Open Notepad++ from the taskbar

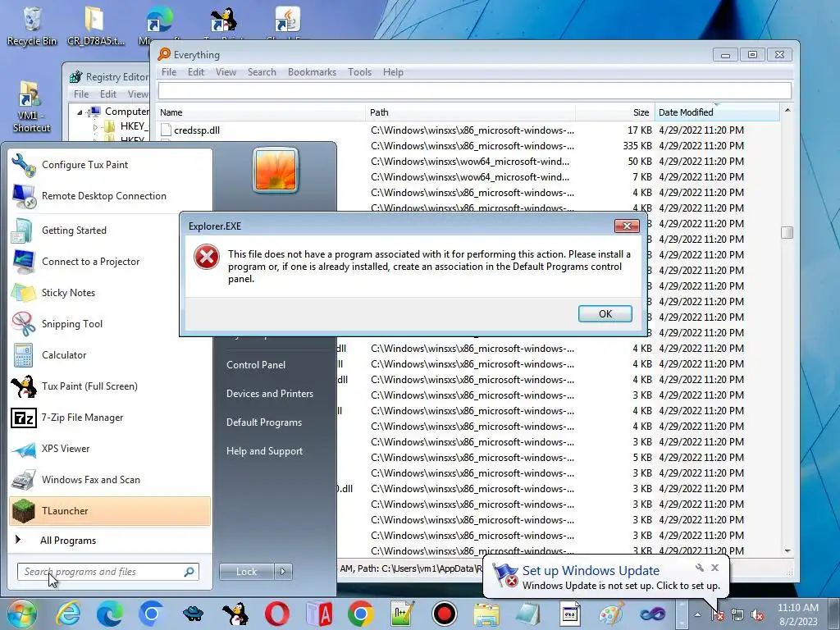[x=402, y=614]
